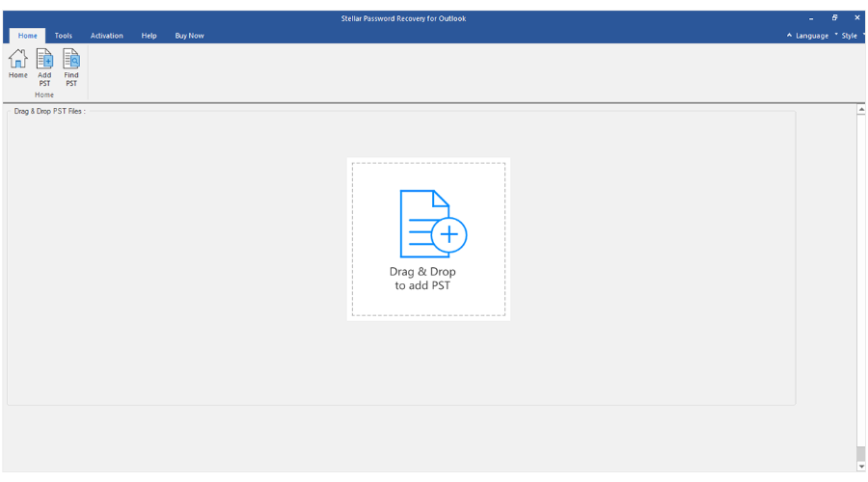Collapse the ribbon with the caret arrow
Screen dimensions: 868x482
click(789, 35)
